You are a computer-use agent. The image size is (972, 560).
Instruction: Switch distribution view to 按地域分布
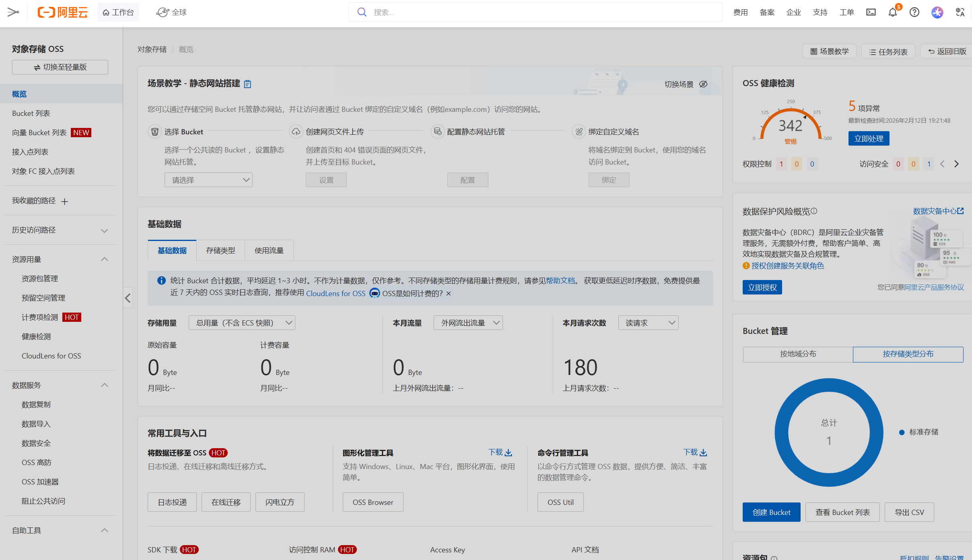798,354
